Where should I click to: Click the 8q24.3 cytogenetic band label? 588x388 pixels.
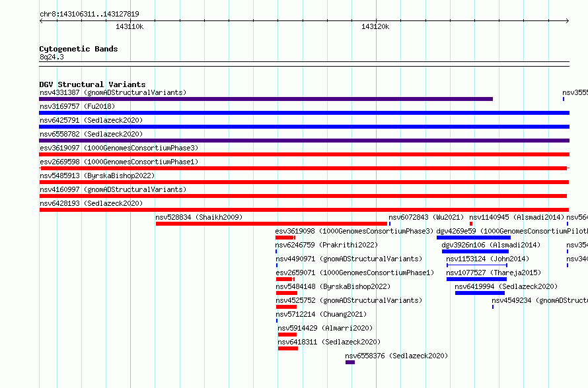pos(52,57)
